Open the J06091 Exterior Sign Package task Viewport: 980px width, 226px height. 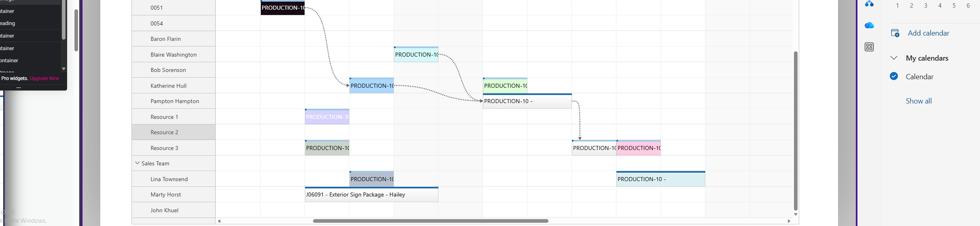tap(371, 195)
